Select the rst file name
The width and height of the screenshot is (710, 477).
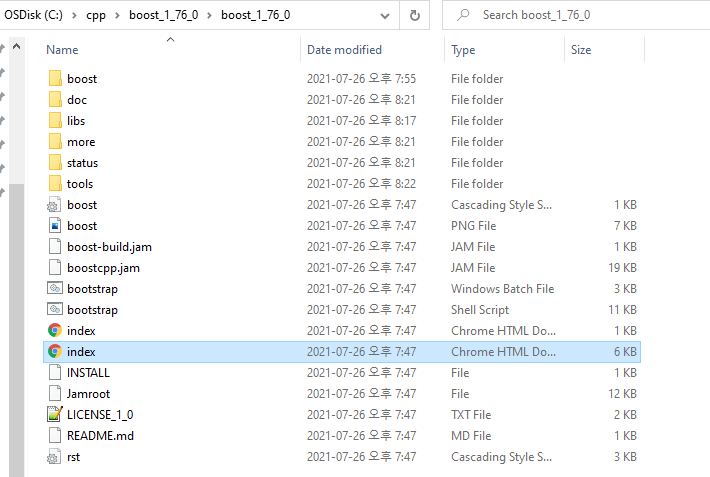(x=73, y=457)
